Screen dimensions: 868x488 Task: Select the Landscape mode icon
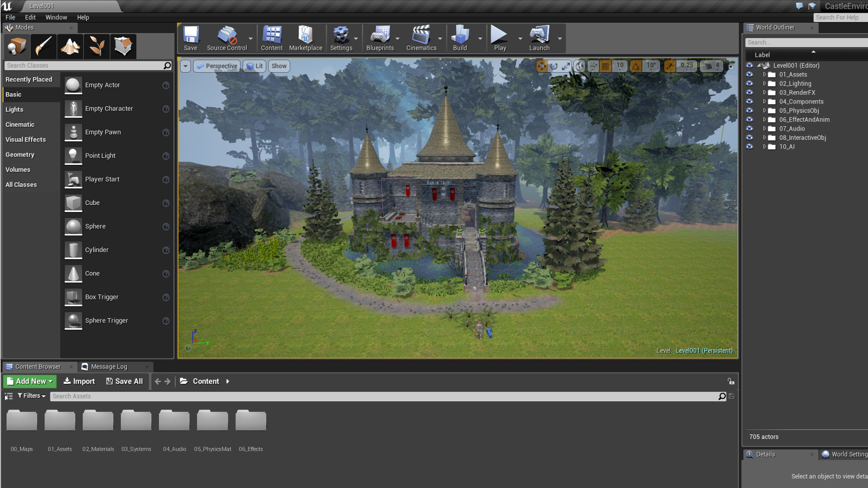[x=70, y=46]
